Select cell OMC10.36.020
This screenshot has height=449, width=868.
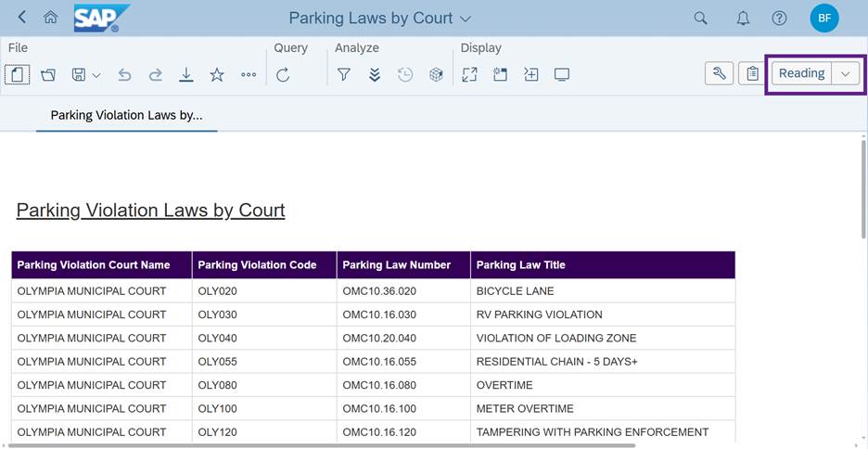(x=403, y=290)
